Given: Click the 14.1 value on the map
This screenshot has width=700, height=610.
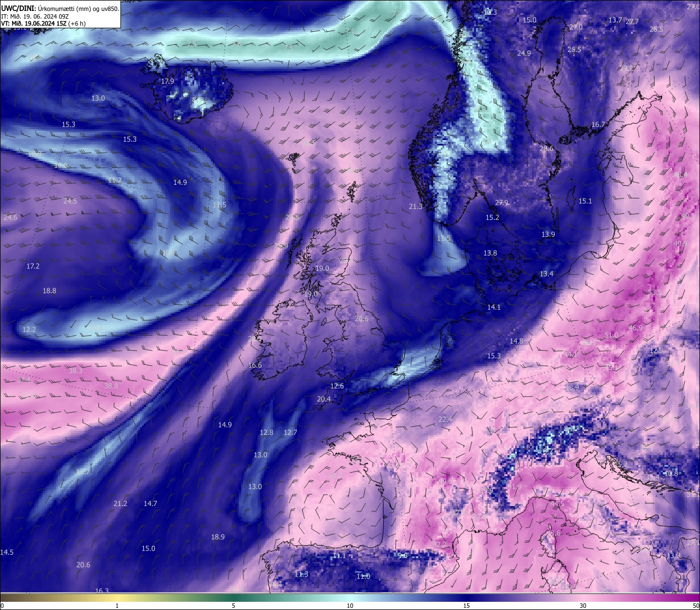Looking at the screenshot, I should [494, 307].
